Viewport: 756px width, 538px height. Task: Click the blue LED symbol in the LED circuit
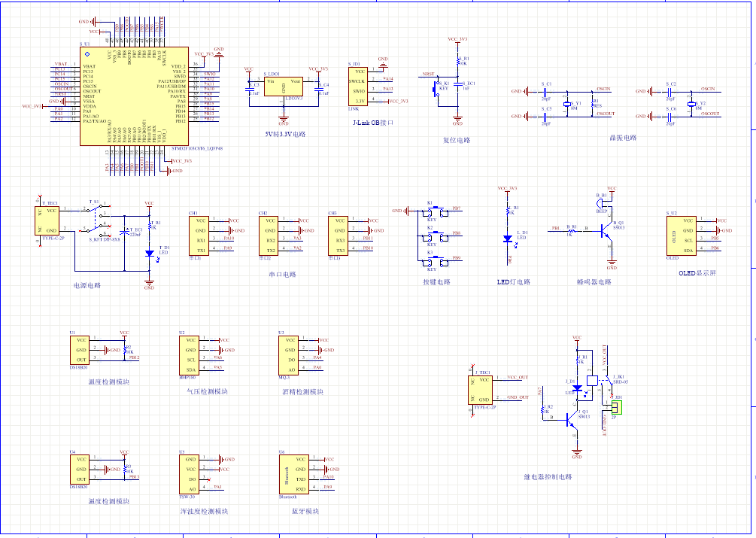coord(509,239)
